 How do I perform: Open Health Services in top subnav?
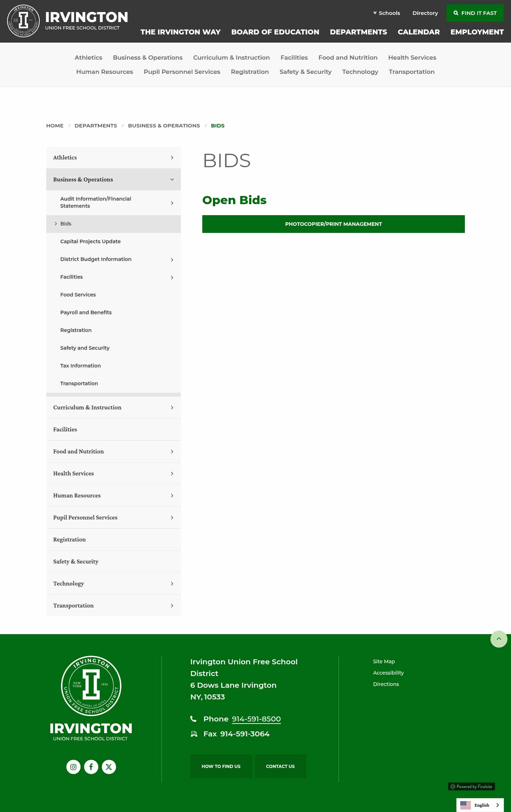[x=412, y=58]
